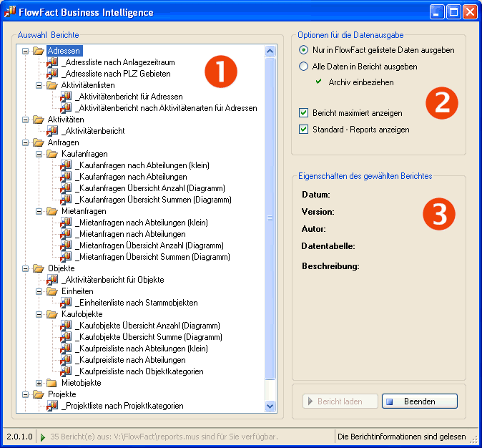
Task: Click the report tree scrollbar down arrow
Action: [x=270, y=406]
